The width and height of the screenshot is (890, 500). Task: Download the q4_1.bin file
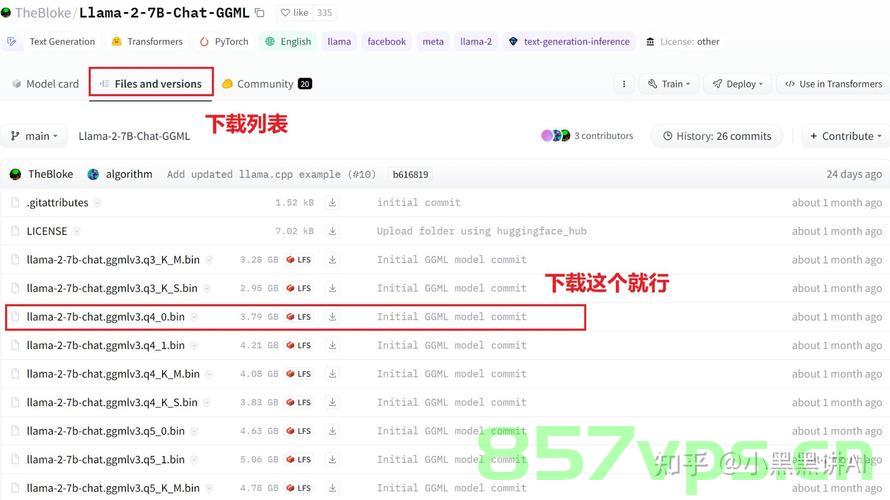[333, 345]
